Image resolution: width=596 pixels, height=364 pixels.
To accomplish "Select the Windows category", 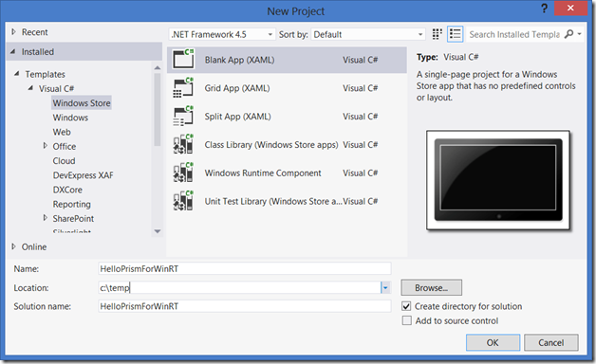I will point(70,118).
